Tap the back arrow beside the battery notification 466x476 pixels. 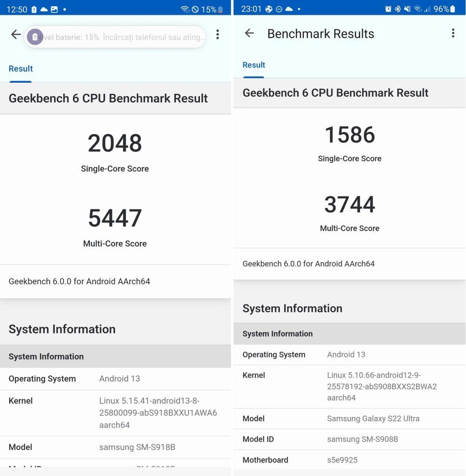16,34
